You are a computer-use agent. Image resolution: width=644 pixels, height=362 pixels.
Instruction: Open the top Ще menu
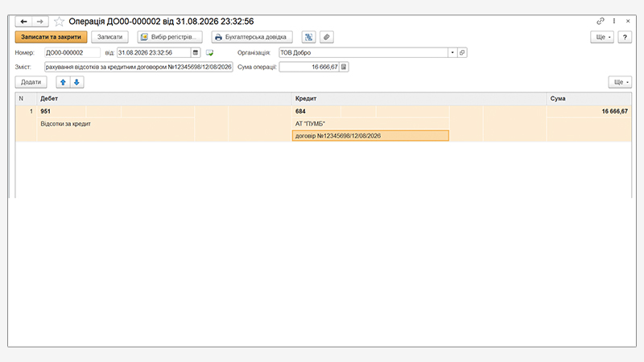(x=602, y=37)
